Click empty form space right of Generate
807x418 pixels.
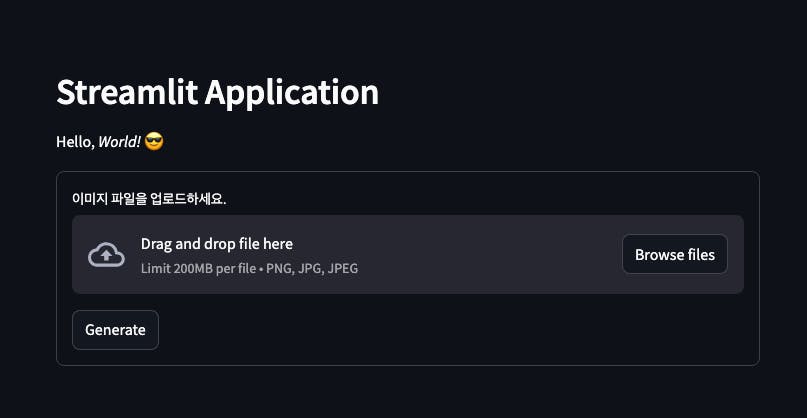[450, 330]
